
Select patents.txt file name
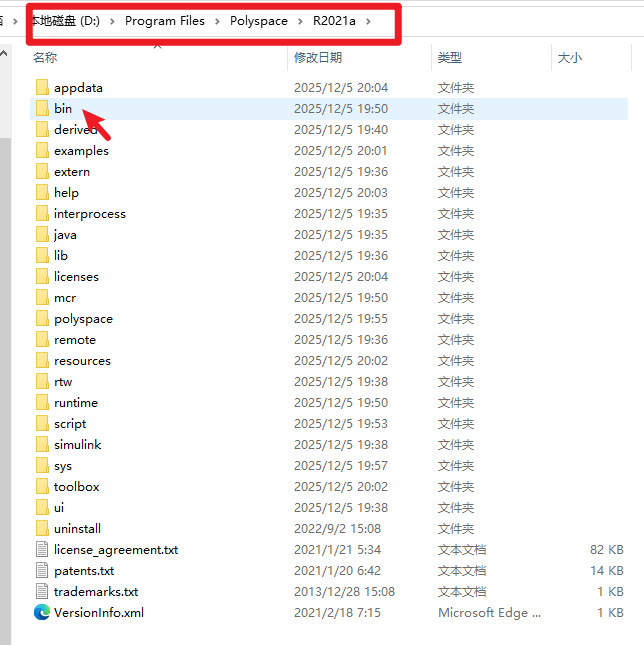point(84,571)
